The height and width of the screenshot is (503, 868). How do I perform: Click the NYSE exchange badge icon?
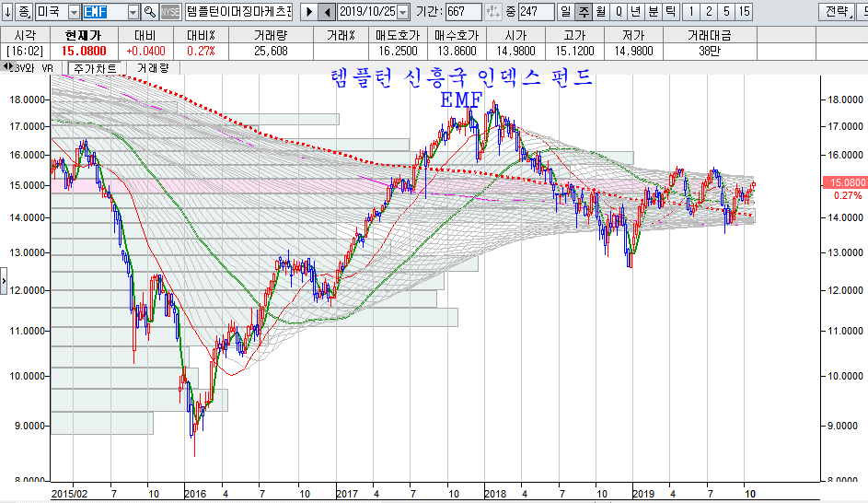point(170,12)
